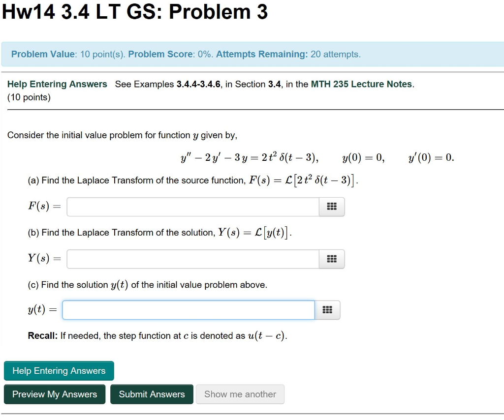Click the green Help Entering Answers button
This screenshot has height=420, width=504.
pos(59,370)
